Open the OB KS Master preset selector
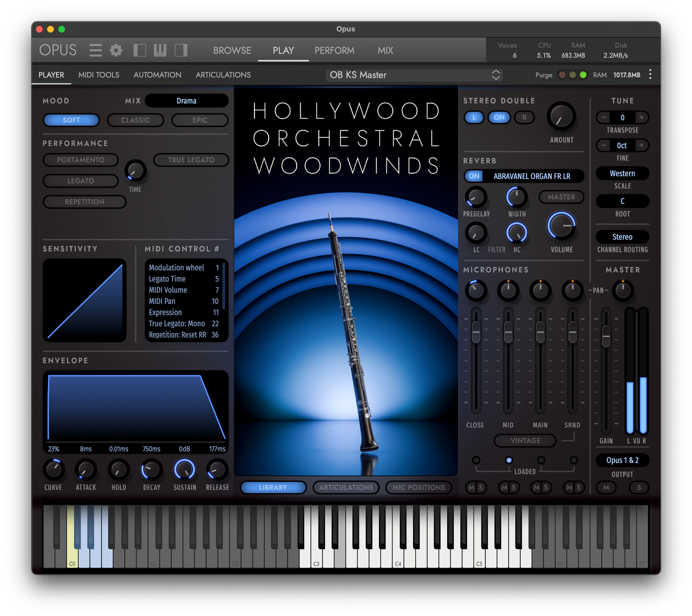This screenshot has height=616, width=692. 414,75
